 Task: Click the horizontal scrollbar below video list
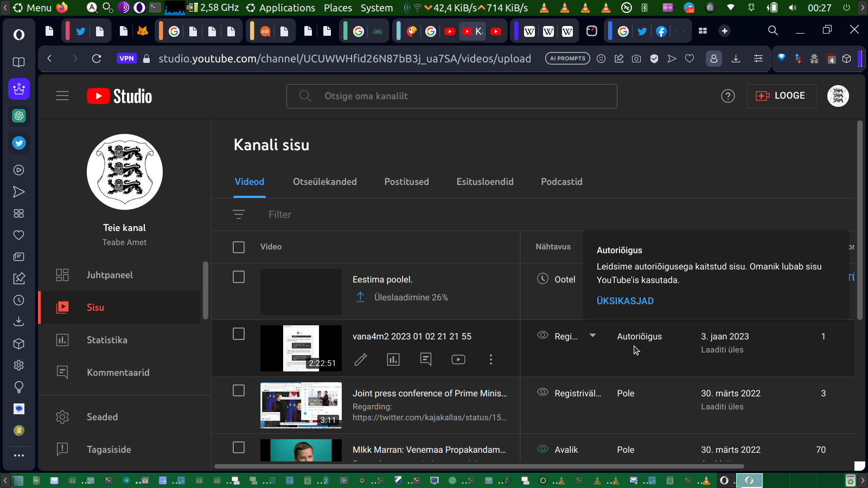[x=477, y=466]
